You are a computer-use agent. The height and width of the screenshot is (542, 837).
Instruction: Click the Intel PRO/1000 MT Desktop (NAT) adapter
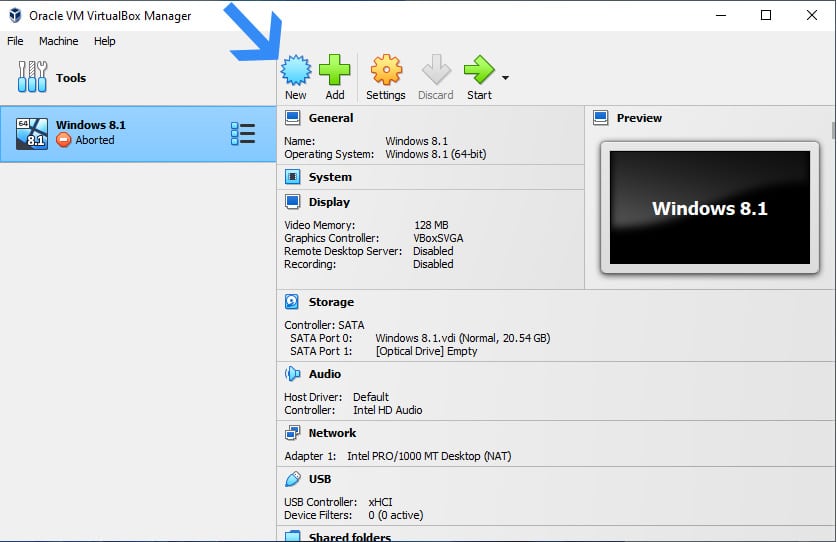429,456
